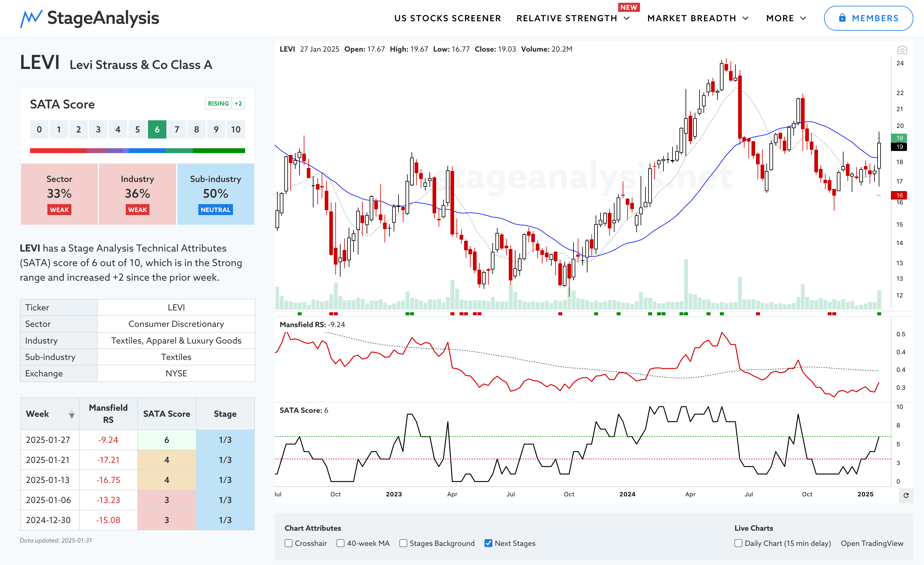Click the Members button

[x=868, y=18]
